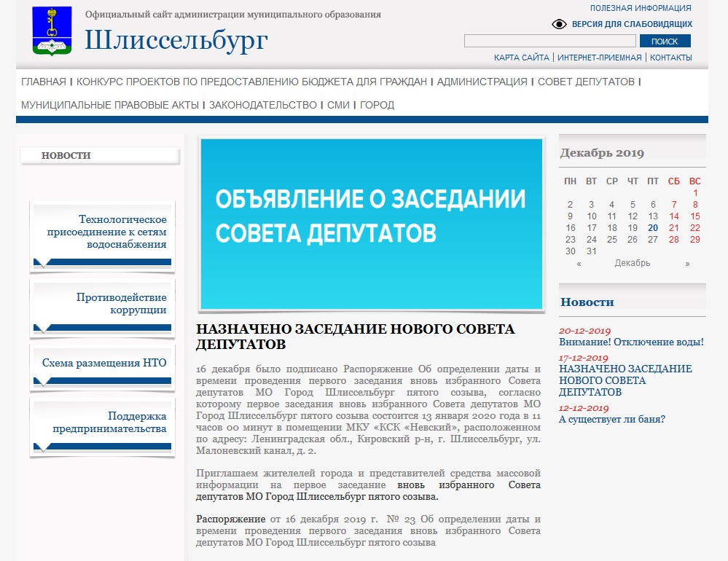
Task: Select December 28 in the calendar
Action: [673, 240]
